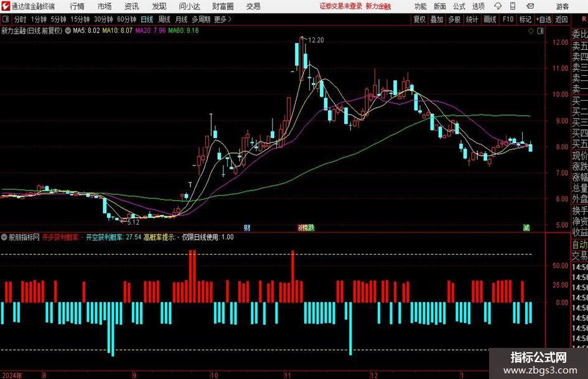This screenshot has width=588, height=379.
Task: Click the 画线 drawing tool button
Action: click(x=490, y=19)
